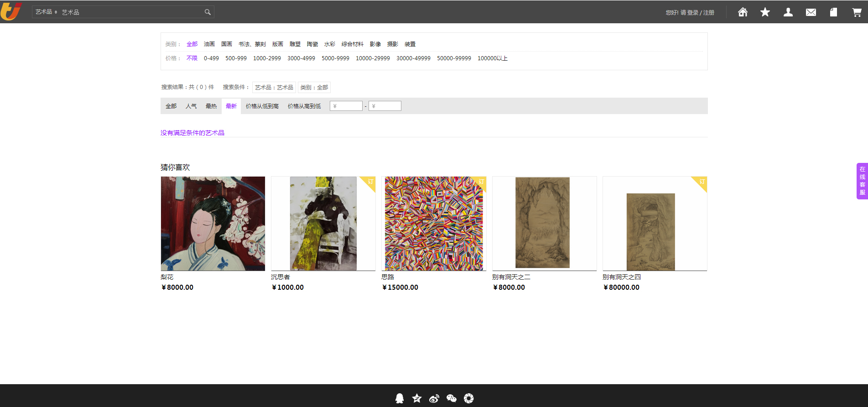Switch to the 人气 sort tab
868x407 pixels.
(191, 106)
